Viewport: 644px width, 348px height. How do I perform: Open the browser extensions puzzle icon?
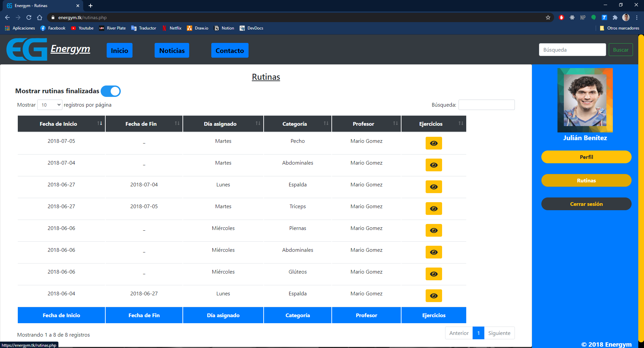[x=615, y=17]
